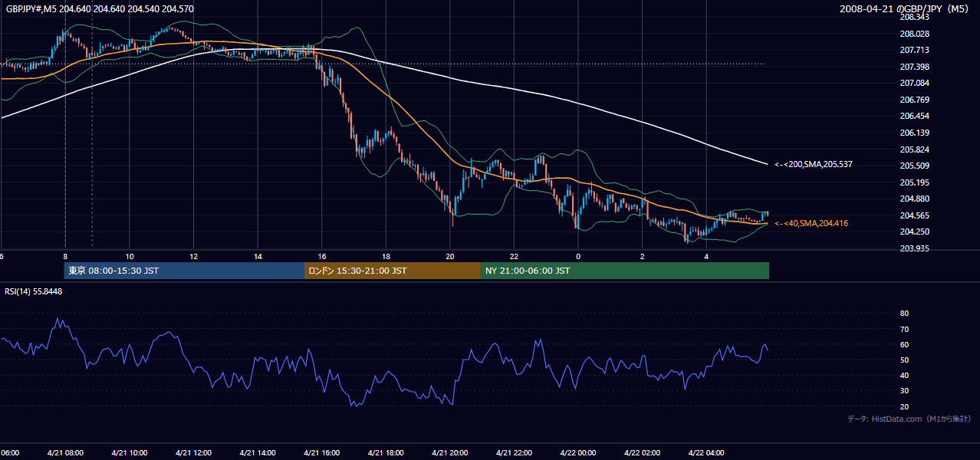Click the 207.398 price axis label

coord(915,67)
